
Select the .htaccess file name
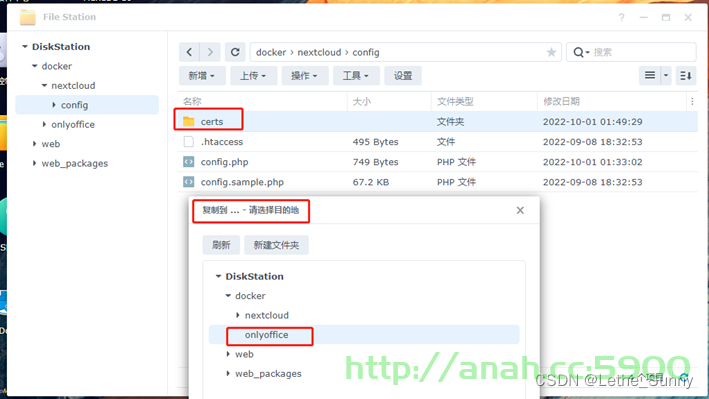pyautogui.click(x=222, y=142)
